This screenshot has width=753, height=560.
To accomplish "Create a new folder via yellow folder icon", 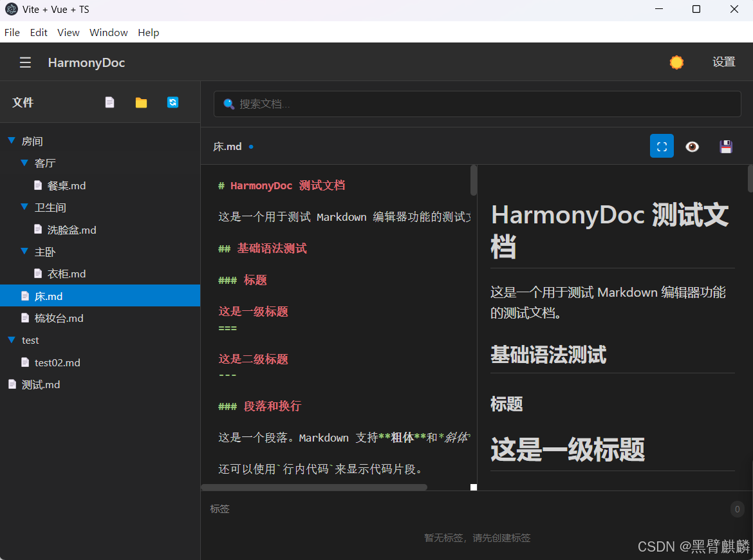I will click(x=141, y=102).
